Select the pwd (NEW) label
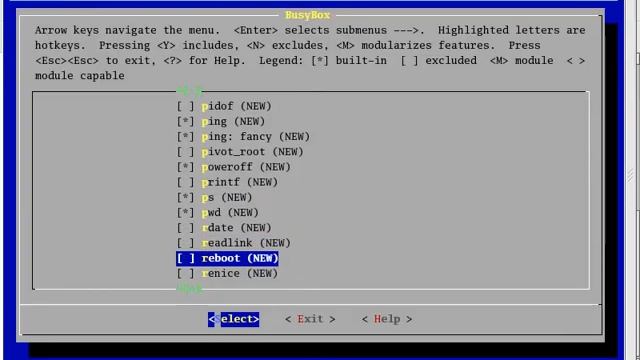 click(x=230, y=213)
